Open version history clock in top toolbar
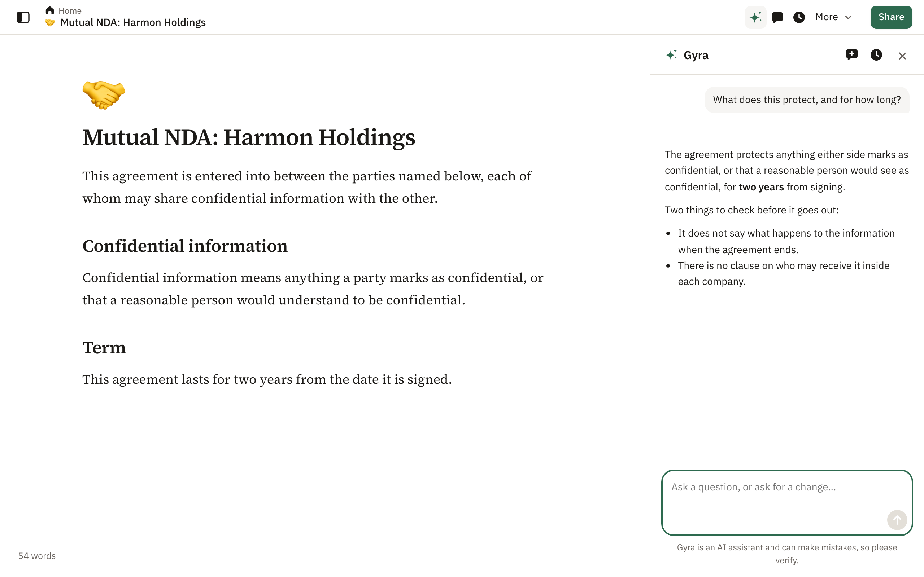924x577 pixels. click(x=799, y=17)
